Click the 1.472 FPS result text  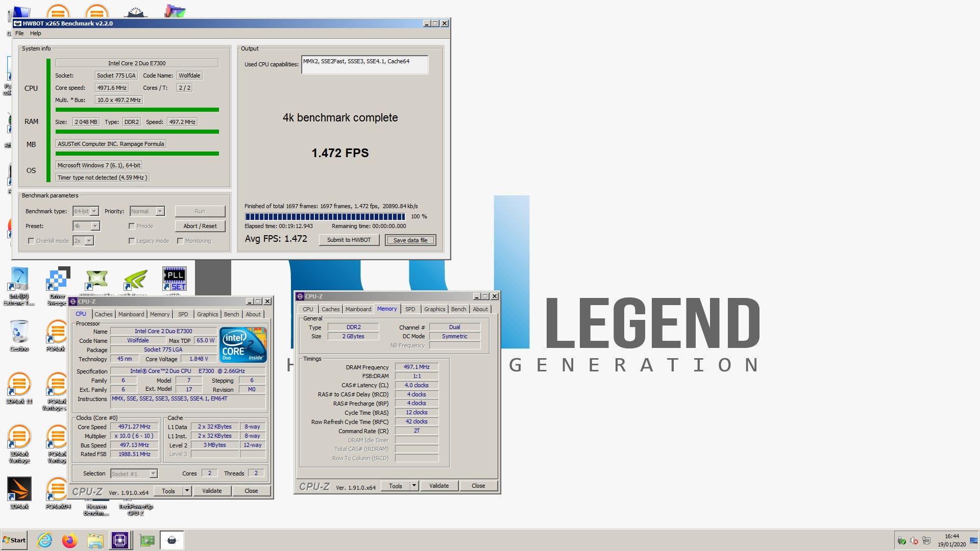click(x=340, y=153)
